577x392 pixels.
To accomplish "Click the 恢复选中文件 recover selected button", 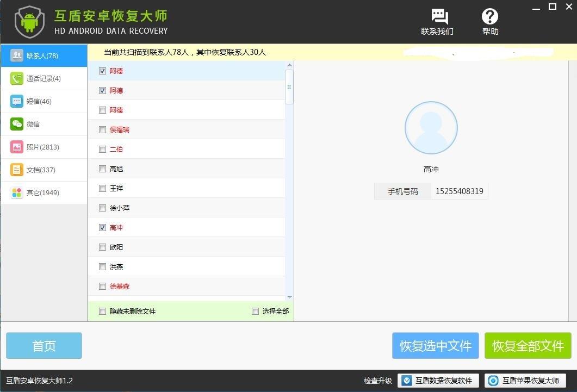I will coord(435,345).
